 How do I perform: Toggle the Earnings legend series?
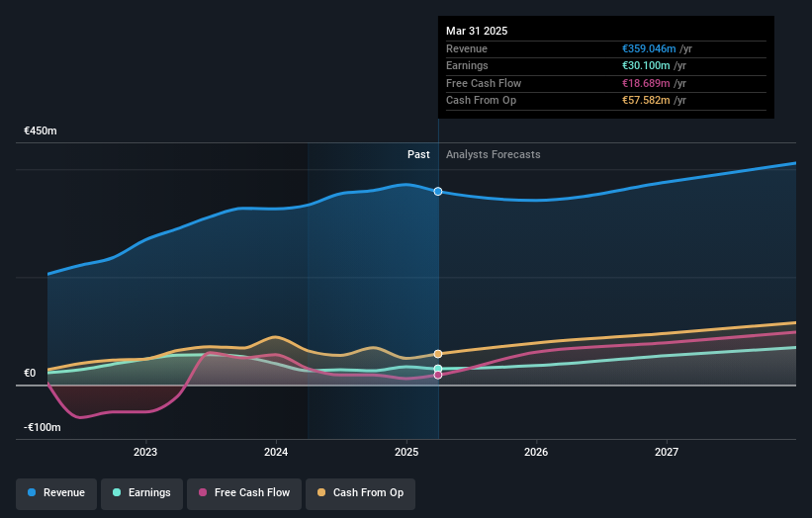141,492
